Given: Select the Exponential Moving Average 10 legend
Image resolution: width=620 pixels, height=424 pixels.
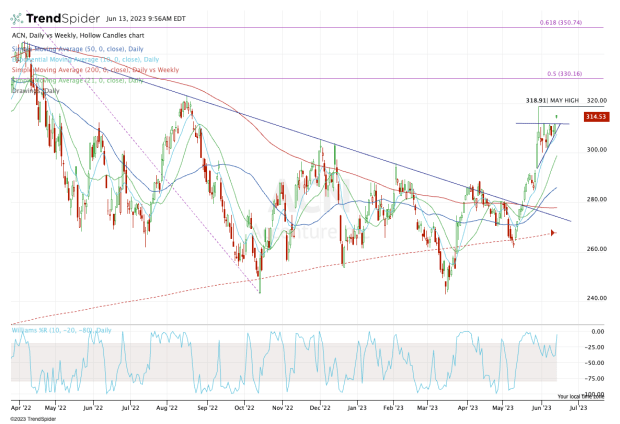Looking at the screenshot, I should point(85,60).
